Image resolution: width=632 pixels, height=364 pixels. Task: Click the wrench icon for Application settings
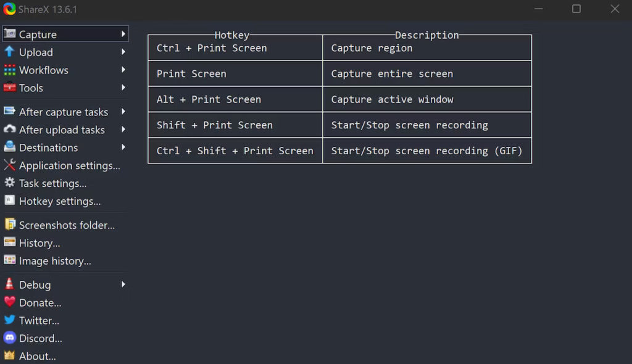tap(9, 165)
